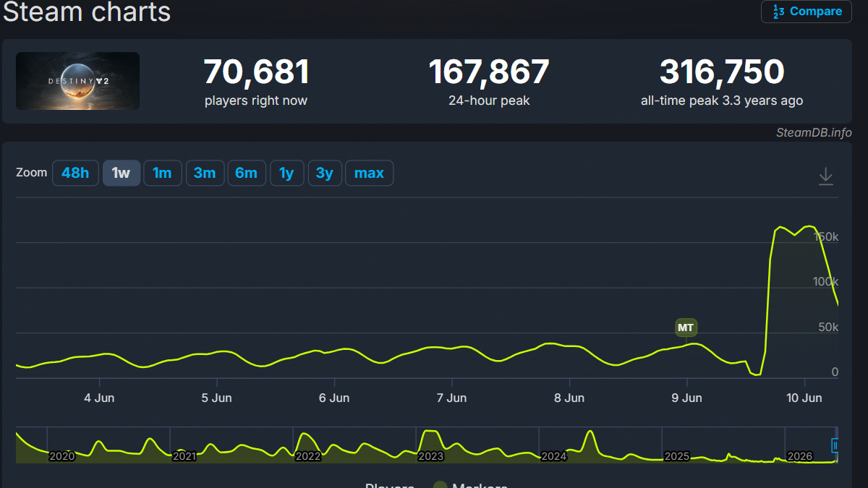Click the 4 Jun axis label
868x488 pixels.
(99, 398)
